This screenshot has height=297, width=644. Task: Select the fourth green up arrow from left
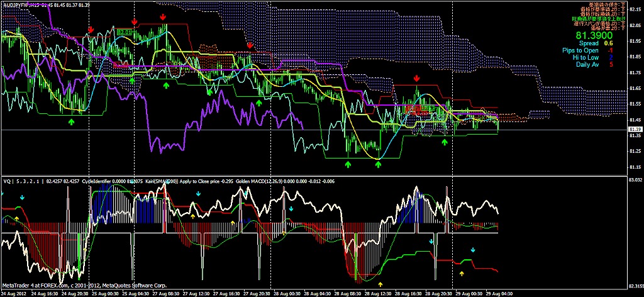[x=209, y=92]
